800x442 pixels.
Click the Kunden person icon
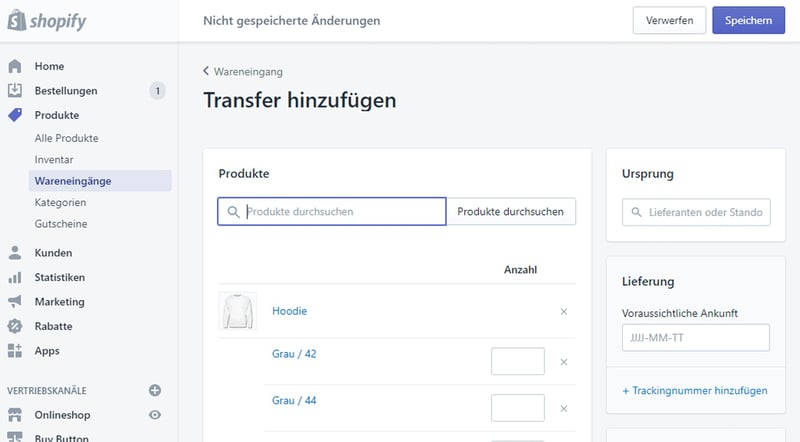(15, 253)
